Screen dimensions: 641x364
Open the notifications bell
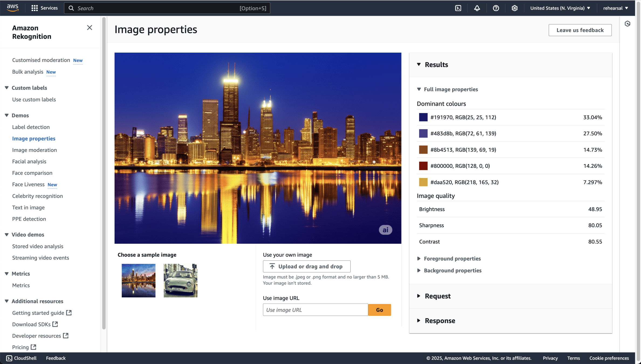tap(477, 8)
